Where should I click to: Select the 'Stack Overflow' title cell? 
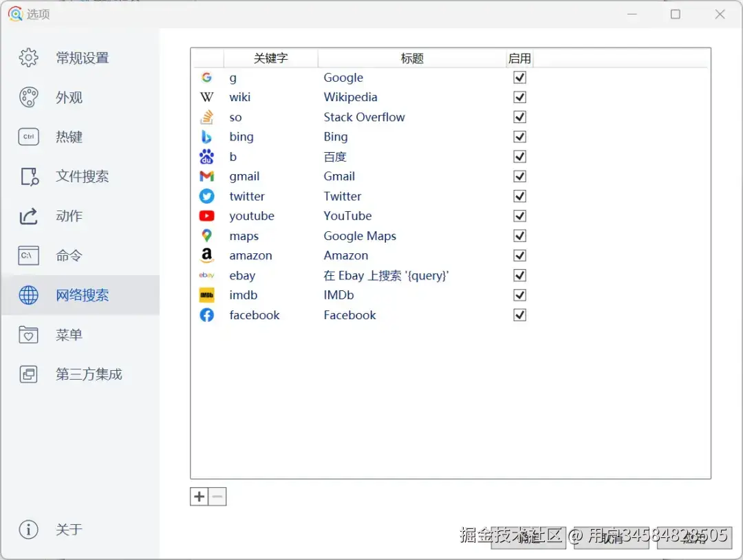point(364,117)
